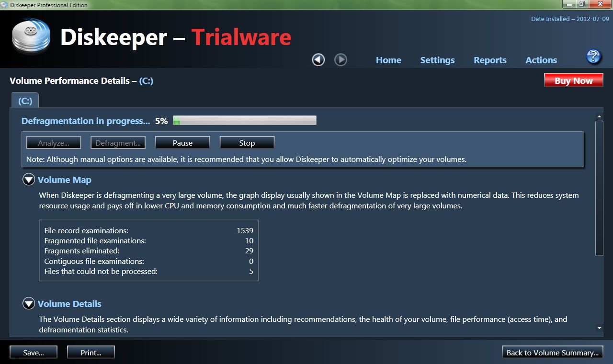This screenshot has height=364, width=613.
Task: Click the Save... button
Action: (34, 353)
